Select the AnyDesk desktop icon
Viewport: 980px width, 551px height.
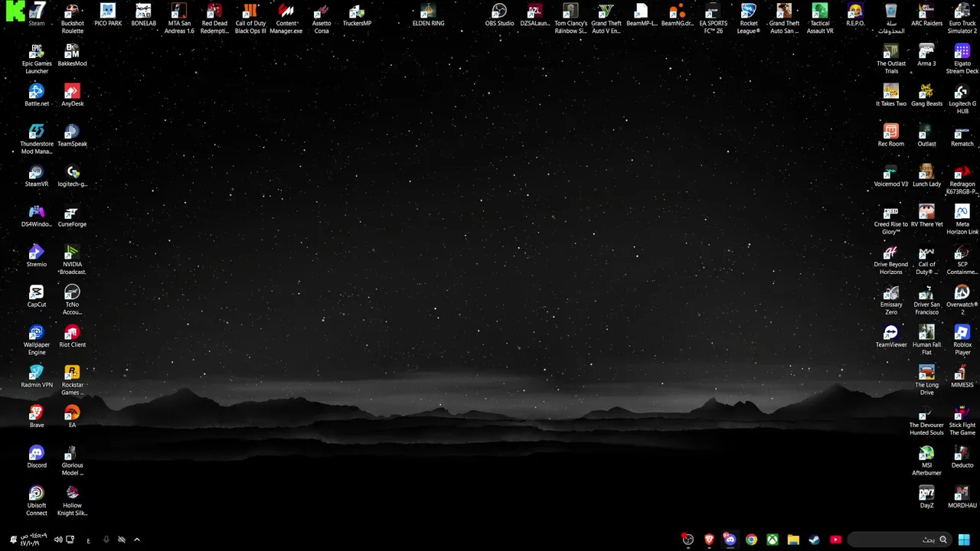pos(72,95)
